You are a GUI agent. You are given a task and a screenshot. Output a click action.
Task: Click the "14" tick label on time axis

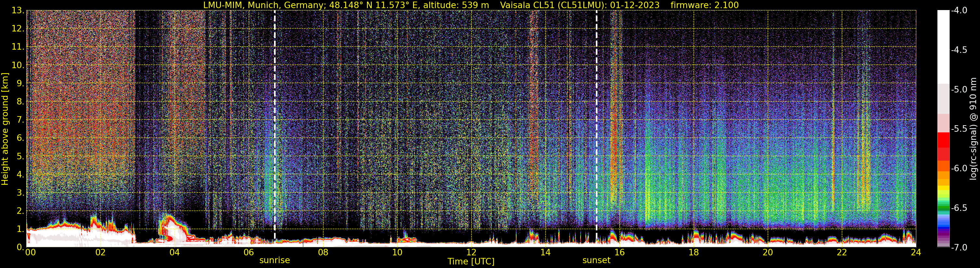(545, 253)
